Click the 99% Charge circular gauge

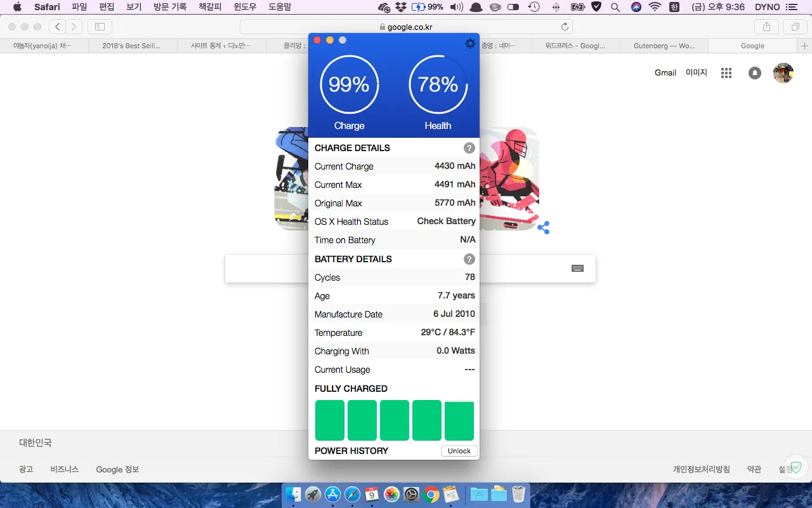(349, 84)
